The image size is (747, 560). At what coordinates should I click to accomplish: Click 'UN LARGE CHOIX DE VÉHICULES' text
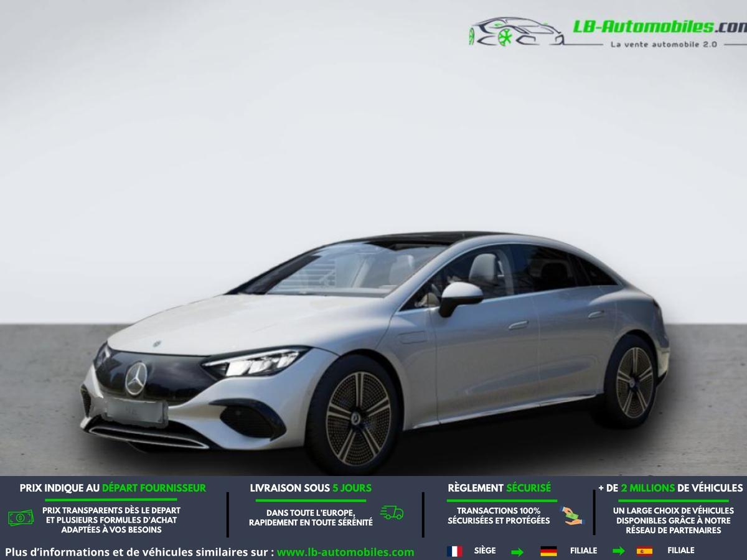(674, 520)
